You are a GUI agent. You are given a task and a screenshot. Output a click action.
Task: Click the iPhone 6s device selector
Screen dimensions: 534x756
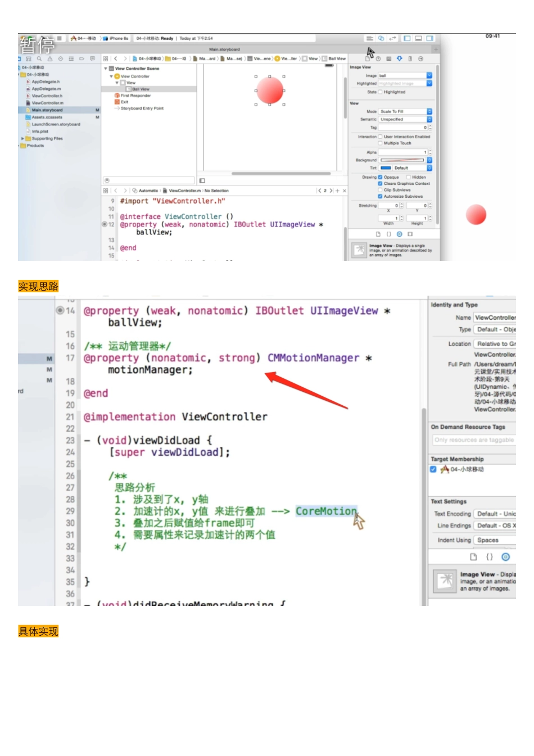(x=119, y=38)
